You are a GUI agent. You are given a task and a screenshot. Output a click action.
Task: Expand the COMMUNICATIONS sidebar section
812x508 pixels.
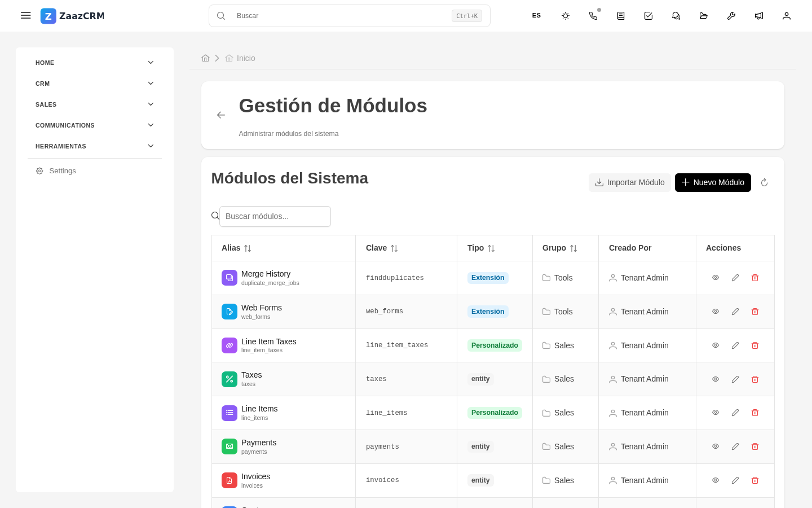point(95,125)
